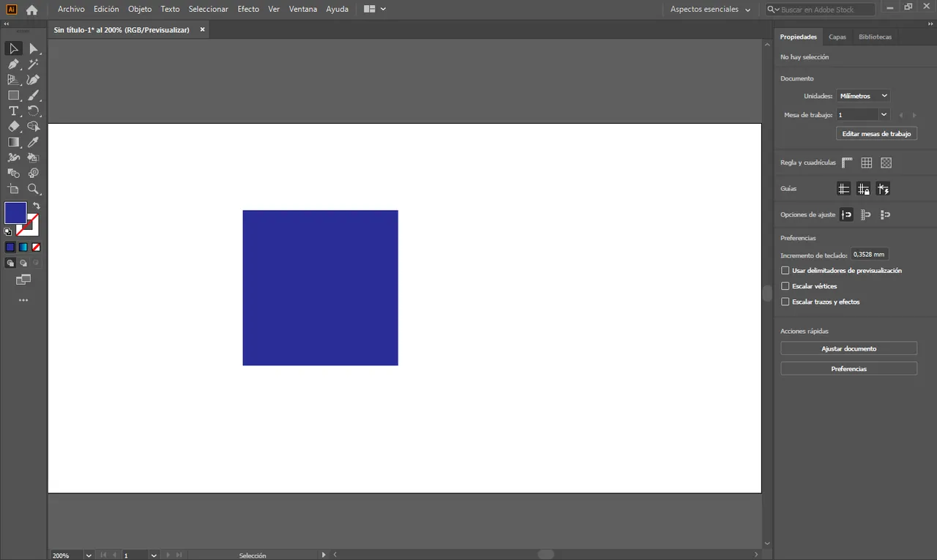Select the Shape Builder tool
Image resolution: width=937 pixels, height=560 pixels.
[33, 127]
